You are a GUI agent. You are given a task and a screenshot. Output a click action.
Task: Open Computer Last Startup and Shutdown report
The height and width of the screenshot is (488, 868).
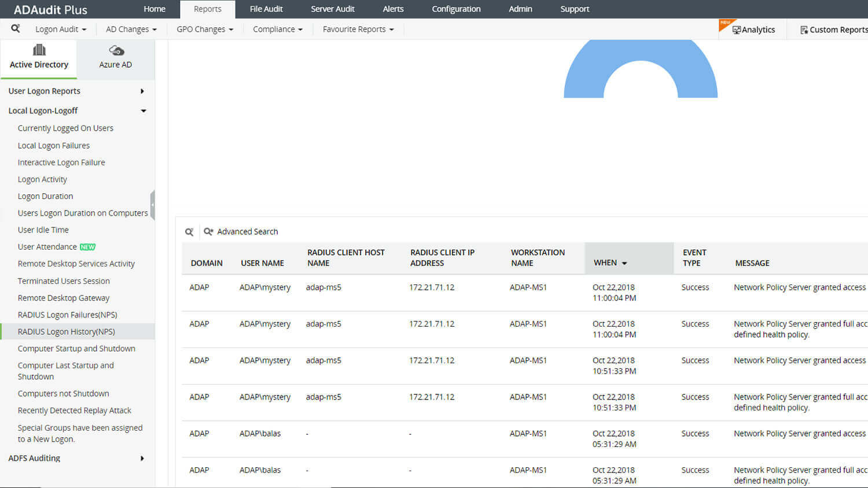(x=66, y=371)
